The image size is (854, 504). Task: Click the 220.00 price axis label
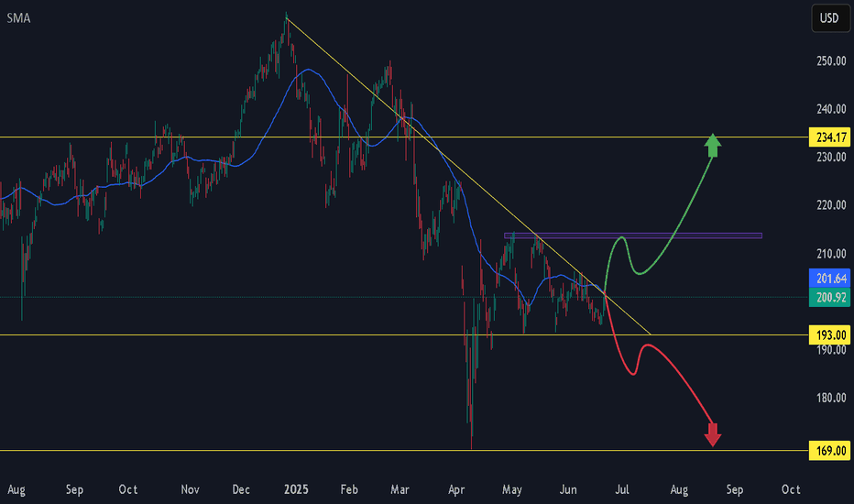point(831,205)
